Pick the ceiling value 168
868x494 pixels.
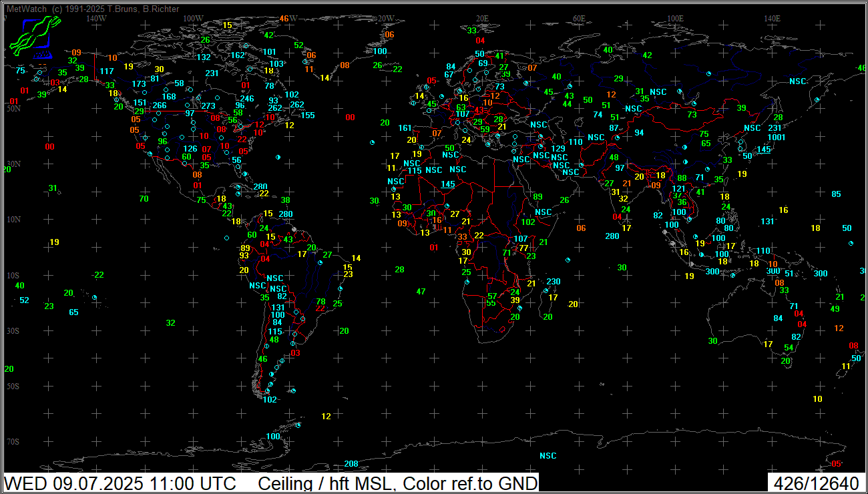coord(169,97)
